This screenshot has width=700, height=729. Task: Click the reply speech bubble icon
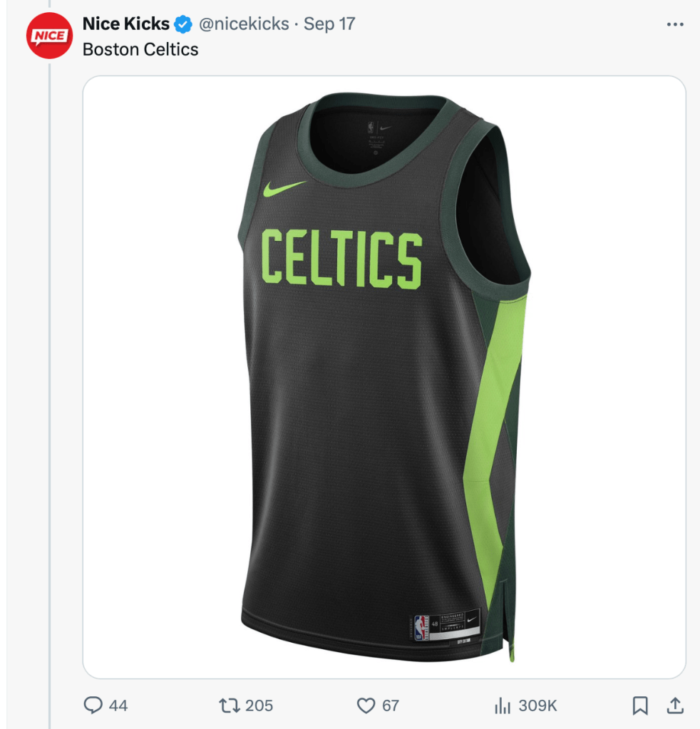(x=93, y=705)
